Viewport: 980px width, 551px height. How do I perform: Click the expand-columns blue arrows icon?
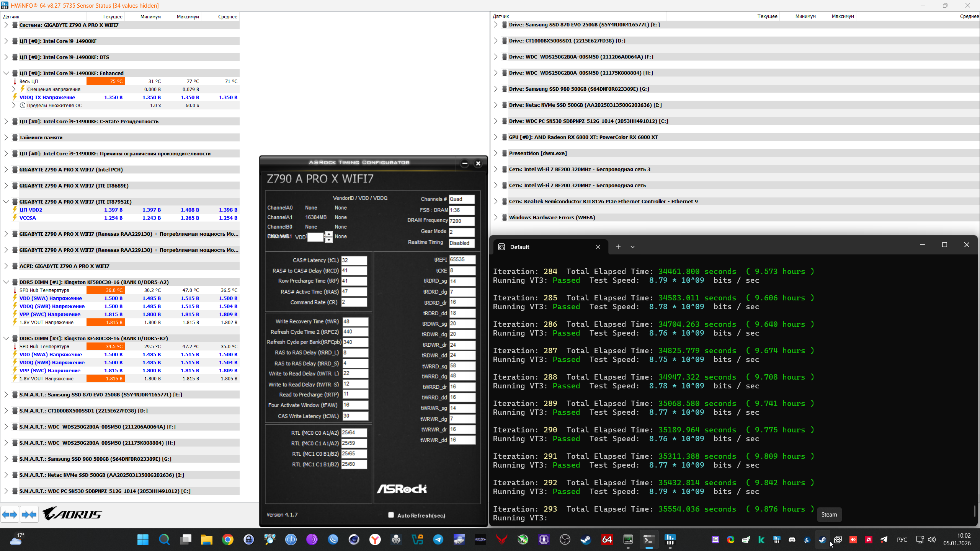[10, 515]
